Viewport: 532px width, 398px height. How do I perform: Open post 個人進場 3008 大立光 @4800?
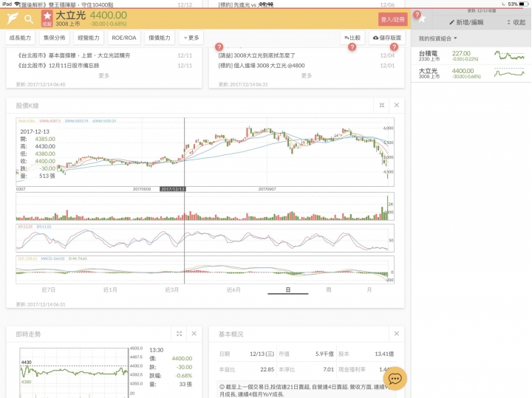pyautogui.click(x=262, y=66)
